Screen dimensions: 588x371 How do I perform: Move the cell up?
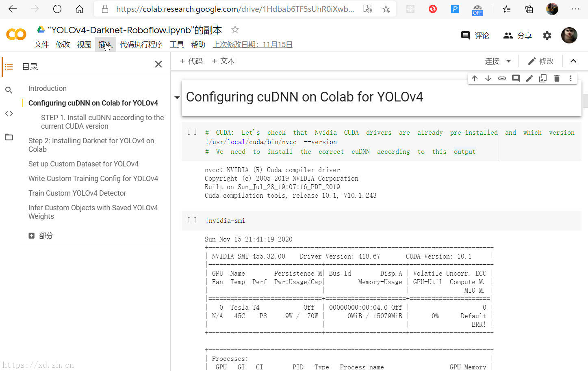tap(475, 78)
